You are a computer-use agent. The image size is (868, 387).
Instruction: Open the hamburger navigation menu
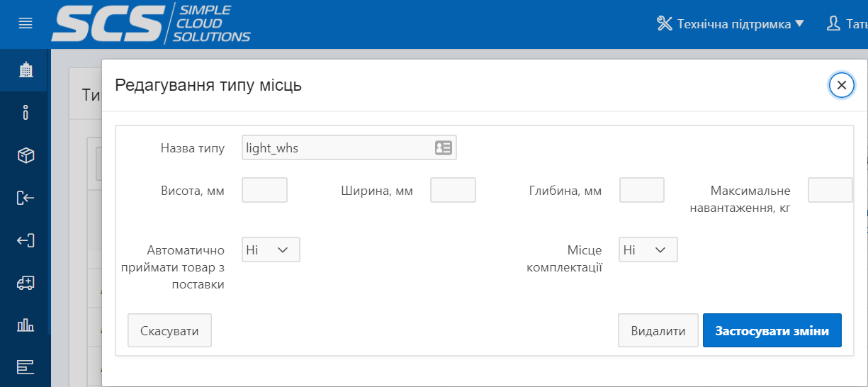(x=26, y=23)
